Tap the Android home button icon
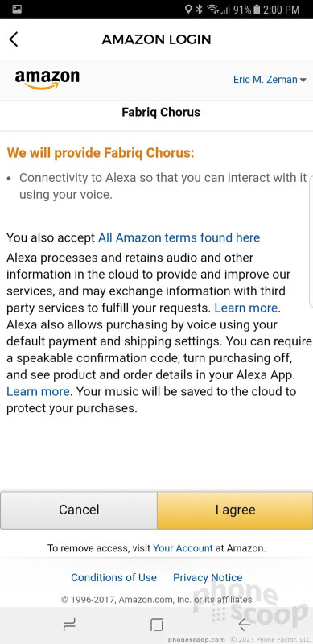The width and height of the screenshot is (313, 644). [156, 625]
